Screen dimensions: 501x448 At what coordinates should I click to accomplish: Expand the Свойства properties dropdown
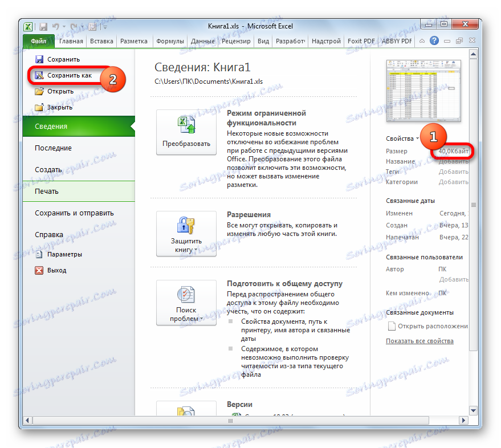pos(402,139)
